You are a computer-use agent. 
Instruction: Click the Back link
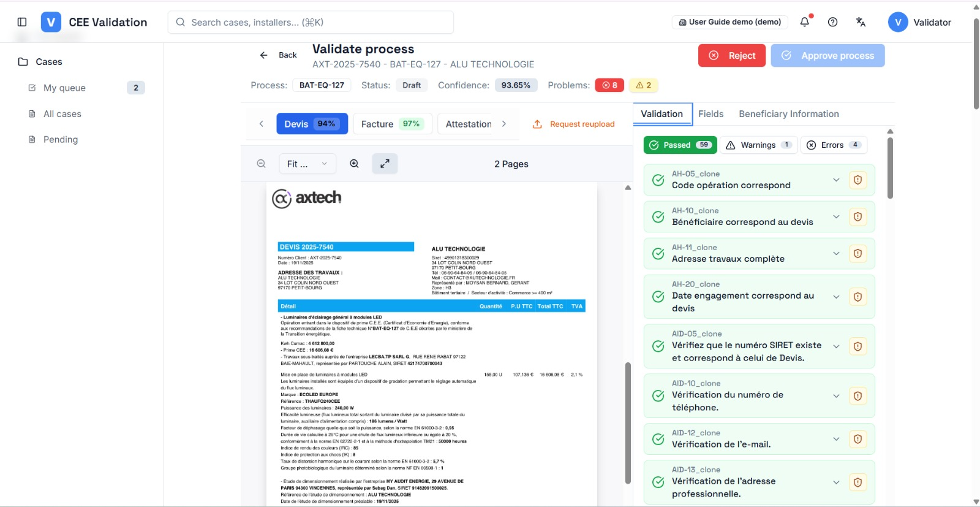coord(278,55)
